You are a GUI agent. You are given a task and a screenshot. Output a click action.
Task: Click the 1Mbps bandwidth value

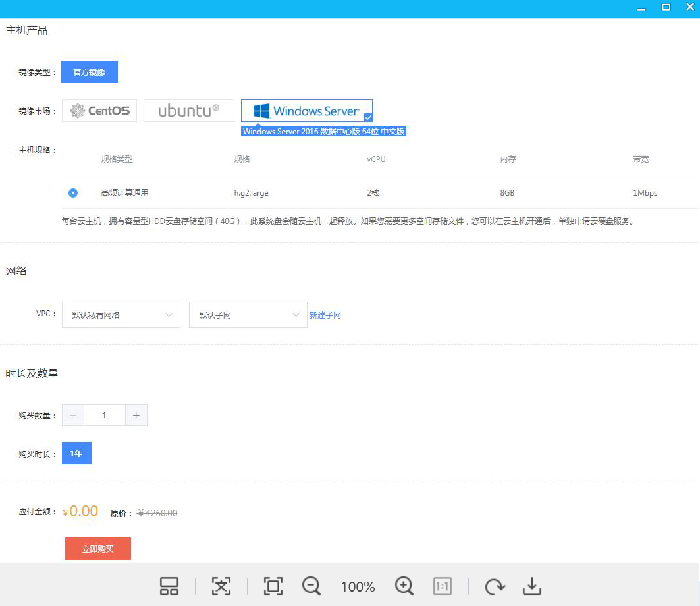[x=645, y=193]
